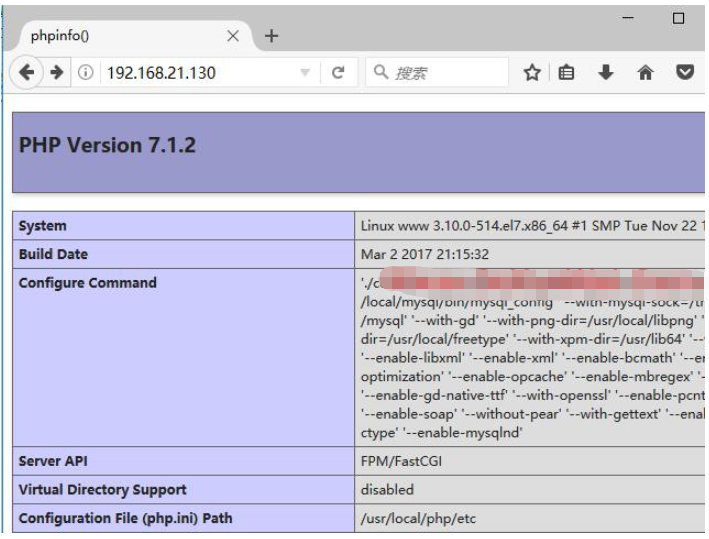709x539 pixels.
Task: Open the bookmarks list icon
Action: (x=566, y=72)
